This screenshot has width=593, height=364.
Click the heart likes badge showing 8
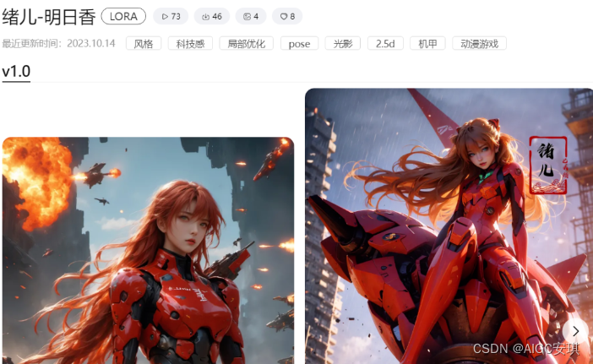pos(287,16)
